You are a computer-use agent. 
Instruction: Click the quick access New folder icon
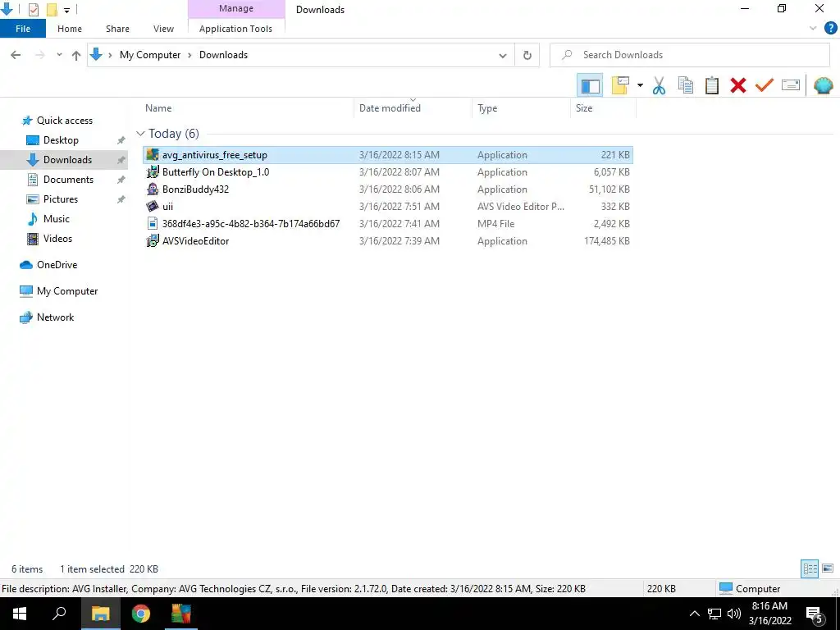point(52,9)
